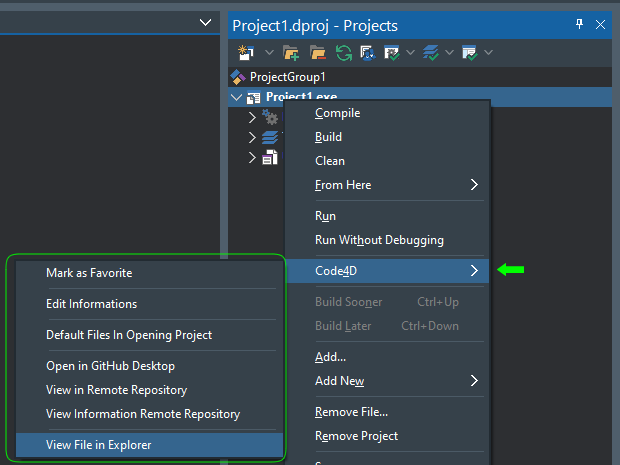This screenshot has height=465, width=620.
Task: Open the Code4D submenu entry
Action: pyautogui.click(x=388, y=271)
